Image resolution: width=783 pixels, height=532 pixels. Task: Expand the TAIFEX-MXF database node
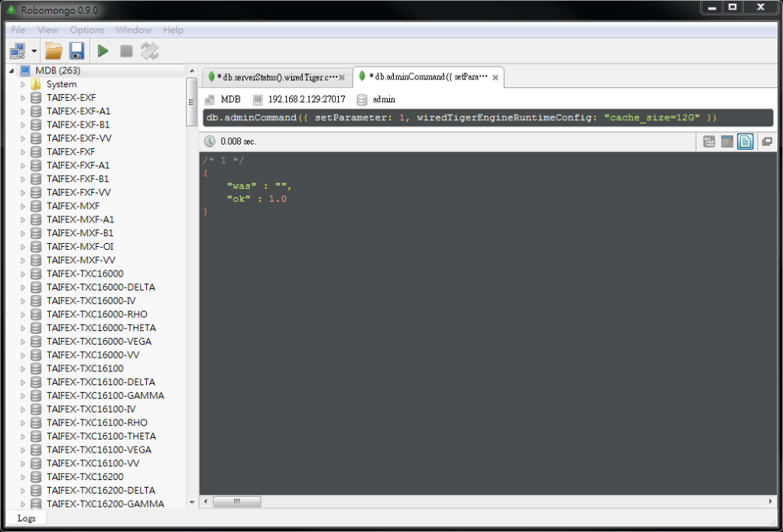[x=22, y=206]
